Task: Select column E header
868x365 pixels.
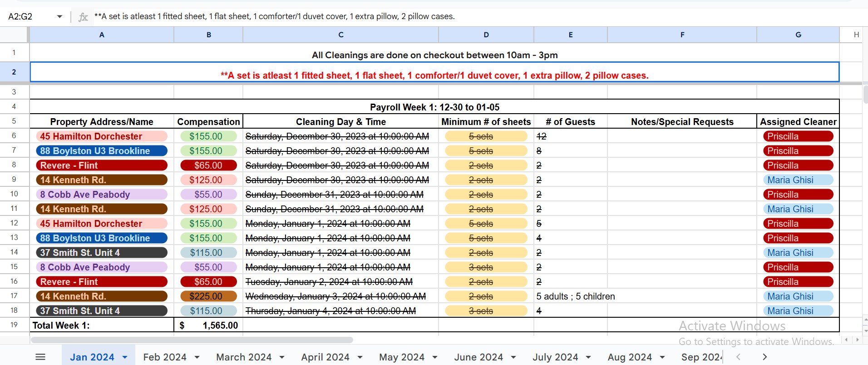Action: pyautogui.click(x=571, y=35)
